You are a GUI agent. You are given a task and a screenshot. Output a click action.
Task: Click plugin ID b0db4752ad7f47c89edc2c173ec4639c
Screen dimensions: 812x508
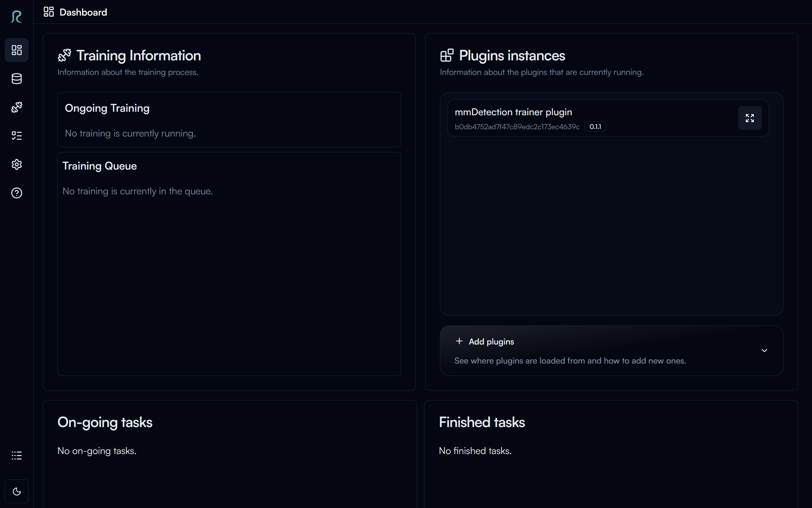(517, 127)
